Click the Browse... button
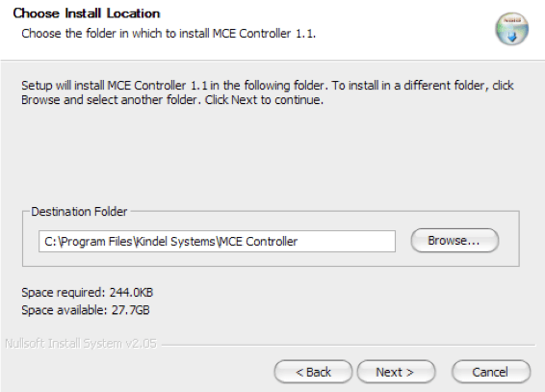The image size is (545, 392). 454,241
